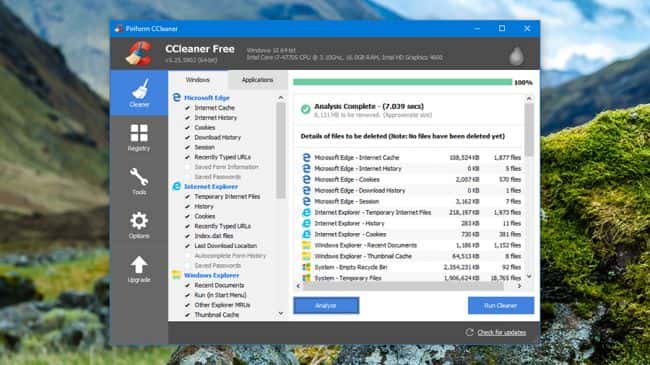Click the refresh icon beside Check for updates
Screen dimensions: 650x365
click(x=469, y=332)
